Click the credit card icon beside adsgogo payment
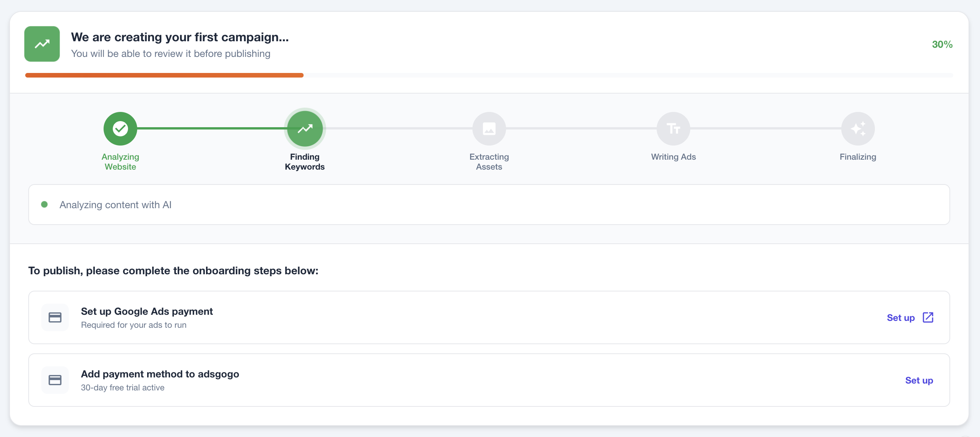This screenshot has height=437, width=980. (x=55, y=380)
